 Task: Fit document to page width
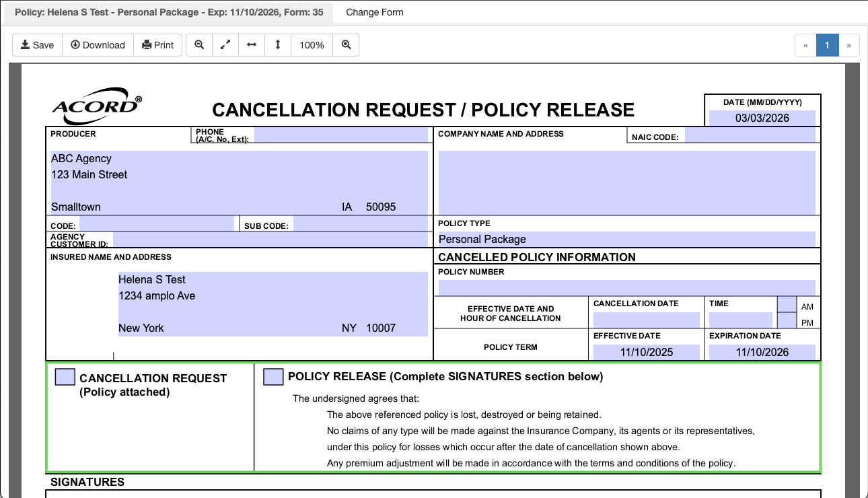(252, 45)
